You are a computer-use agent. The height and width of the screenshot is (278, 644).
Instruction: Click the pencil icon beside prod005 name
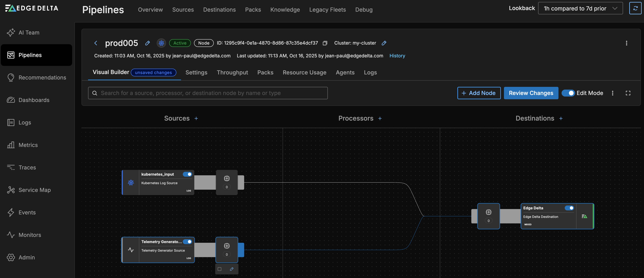(147, 43)
